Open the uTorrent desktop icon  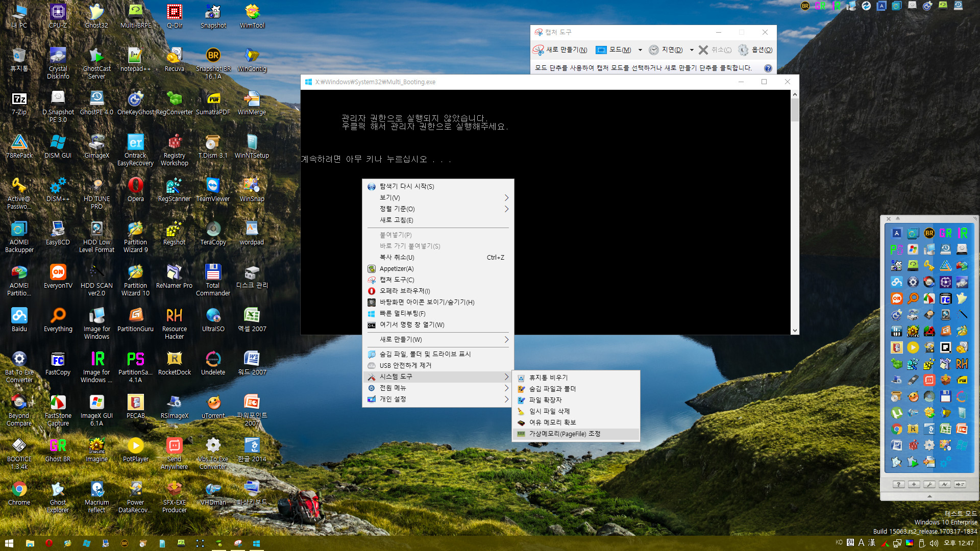click(213, 406)
